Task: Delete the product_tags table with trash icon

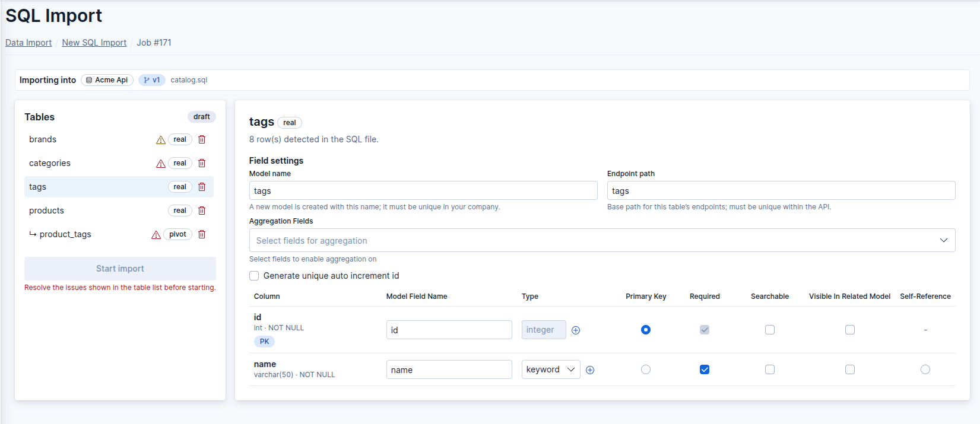Action: (x=202, y=234)
